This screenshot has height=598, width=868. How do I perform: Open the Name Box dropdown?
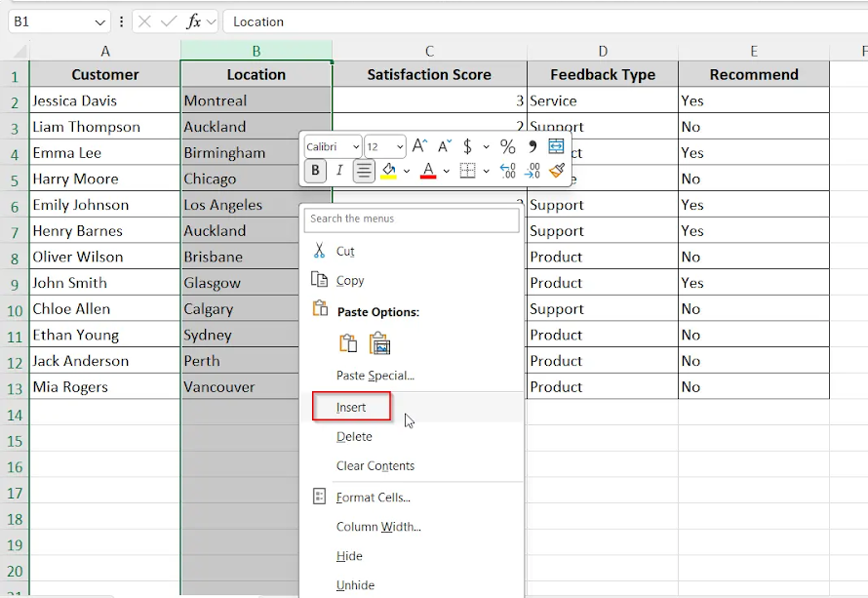(99, 22)
